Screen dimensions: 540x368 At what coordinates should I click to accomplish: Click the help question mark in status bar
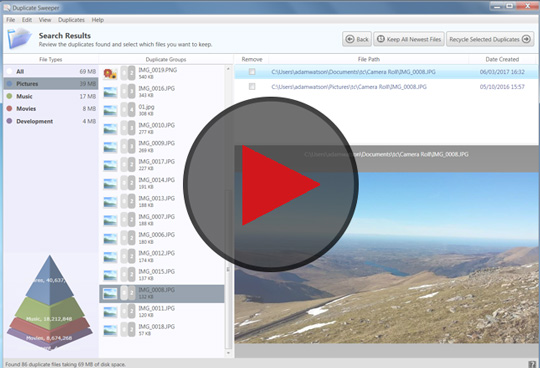532,364
